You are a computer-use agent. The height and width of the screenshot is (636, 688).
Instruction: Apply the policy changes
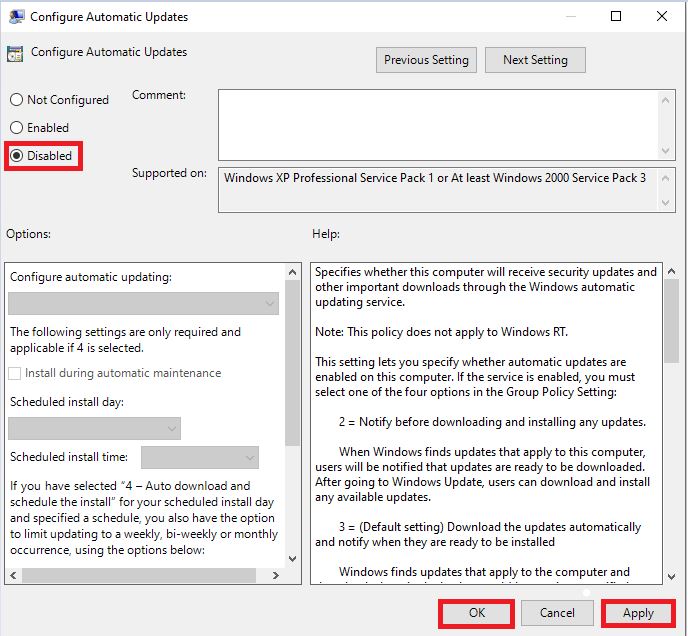tap(638, 612)
